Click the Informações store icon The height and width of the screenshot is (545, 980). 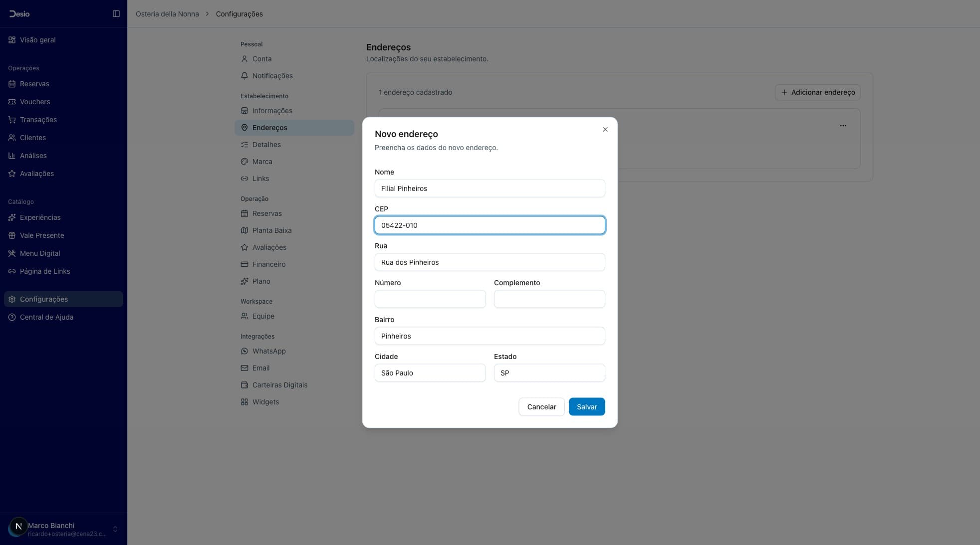[245, 111]
